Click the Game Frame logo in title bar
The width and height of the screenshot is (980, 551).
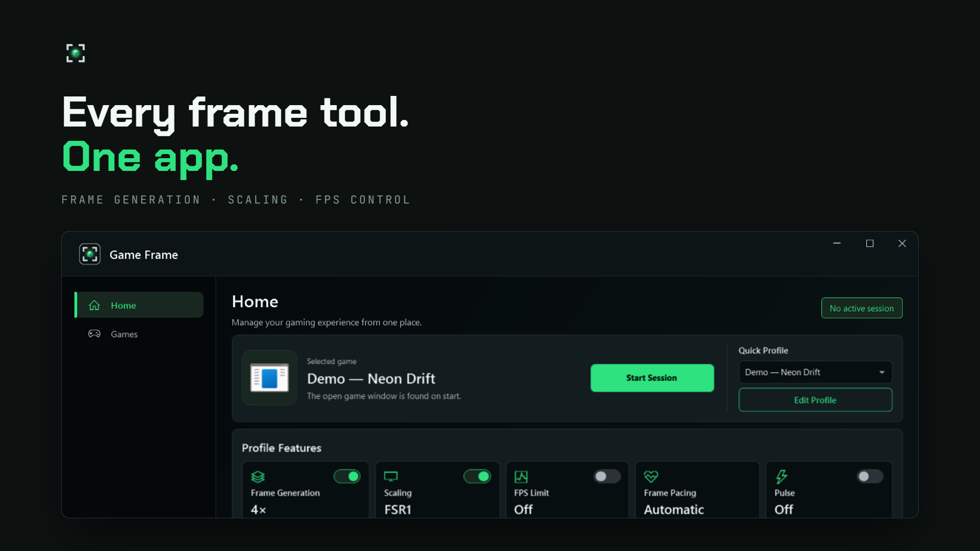(90, 254)
